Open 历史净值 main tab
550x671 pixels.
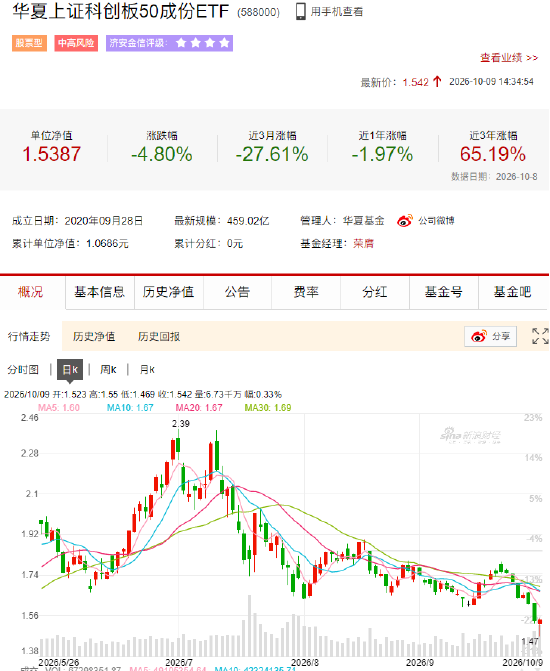click(x=169, y=292)
